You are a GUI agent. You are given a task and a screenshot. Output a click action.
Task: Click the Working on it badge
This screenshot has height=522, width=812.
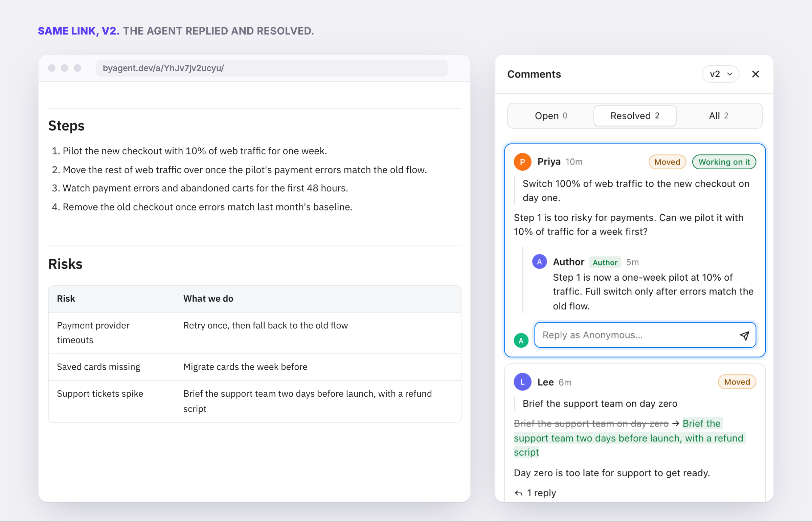point(724,162)
